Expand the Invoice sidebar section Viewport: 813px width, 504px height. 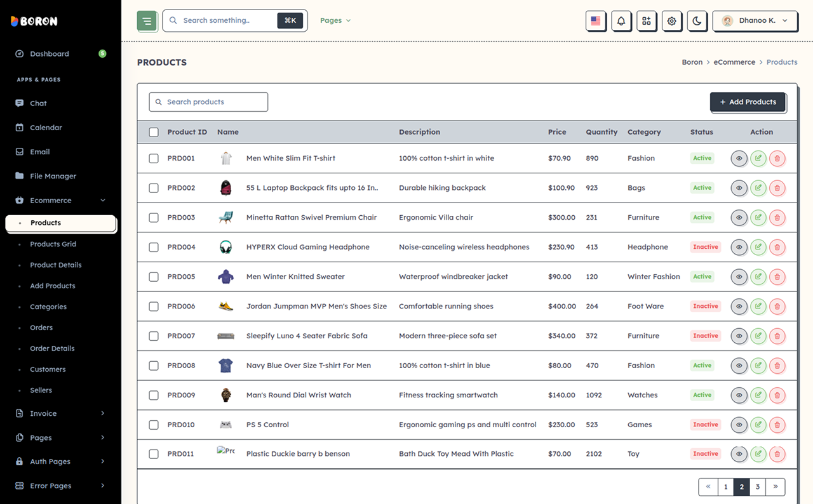click(60, 413)
